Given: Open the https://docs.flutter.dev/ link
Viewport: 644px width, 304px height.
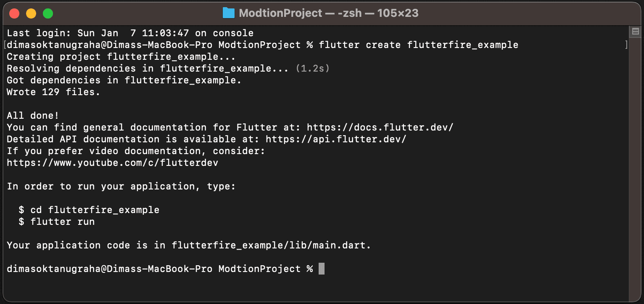Looking at the screenshot, I should coord(380,127).
